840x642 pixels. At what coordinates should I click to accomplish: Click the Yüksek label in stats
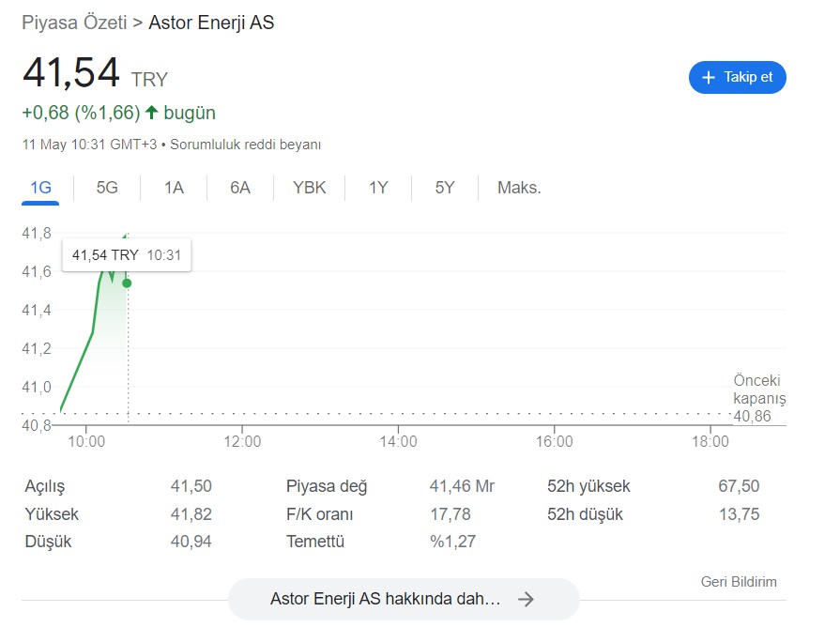tap(52, 514)
